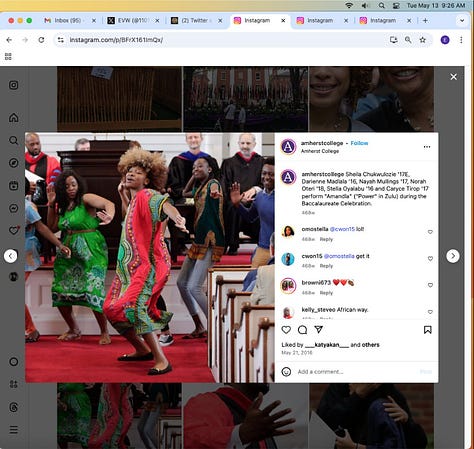Like cwon15's comment
This screenshot has height=449, width=474.
430,258
